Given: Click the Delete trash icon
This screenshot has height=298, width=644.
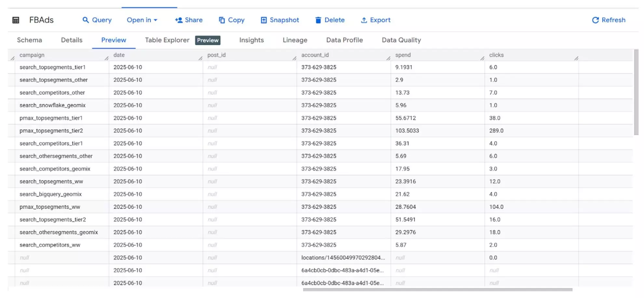Looking at the screenshot, I should (x=318, y=20).
